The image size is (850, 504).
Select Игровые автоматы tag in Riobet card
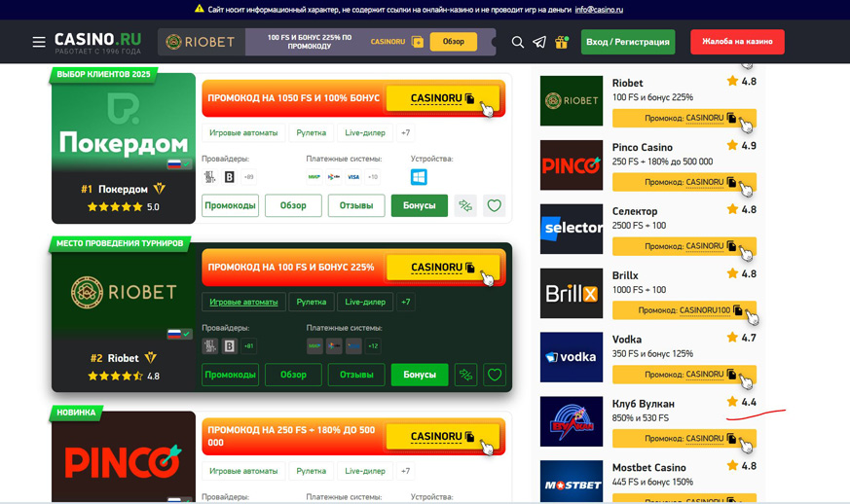click(x=243, y=302)
